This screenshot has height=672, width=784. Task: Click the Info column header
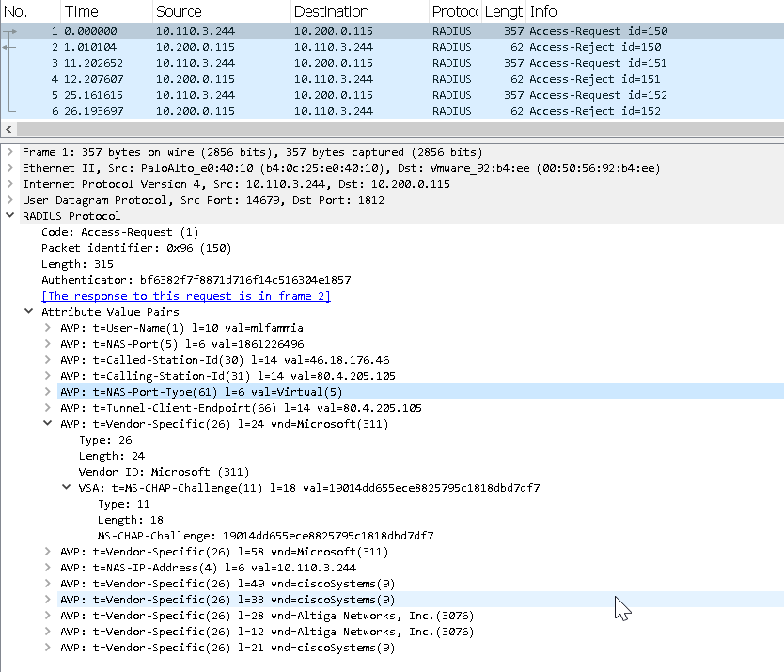point(543,11)
